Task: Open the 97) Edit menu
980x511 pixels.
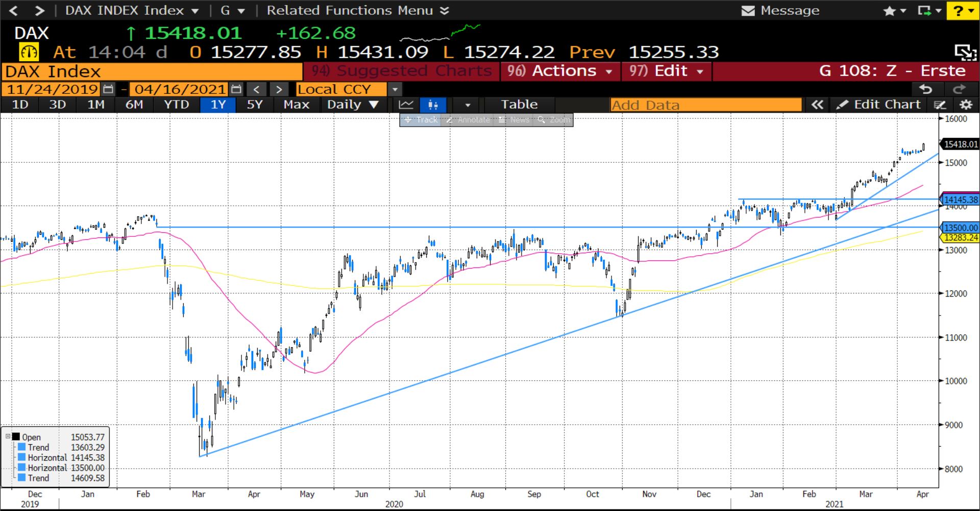Action: 666,71
